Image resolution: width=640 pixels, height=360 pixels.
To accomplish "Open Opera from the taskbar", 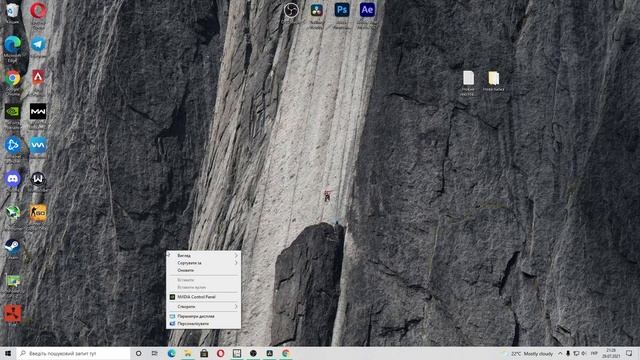I will pos(220,353).
